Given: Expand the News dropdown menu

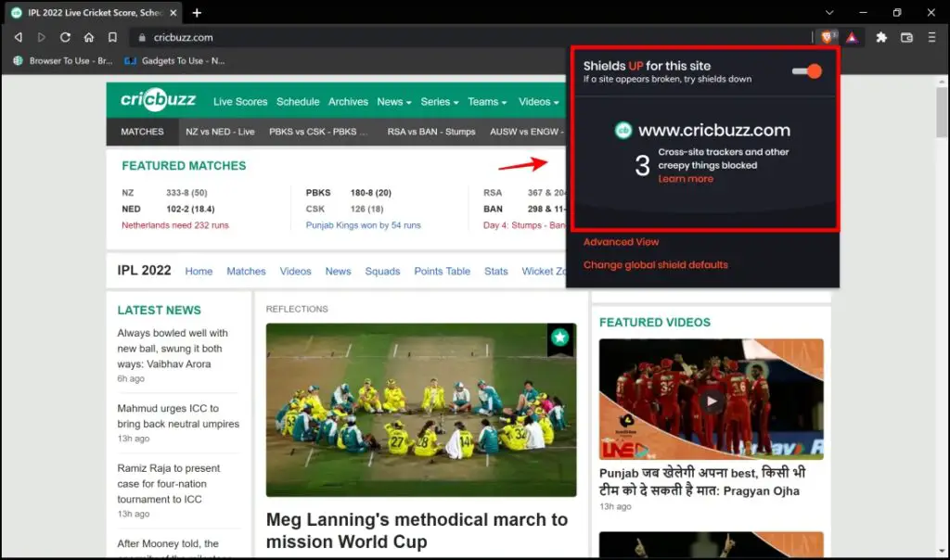Looking at the screenshot, I should pyautogui.click(x=393, y=102).
